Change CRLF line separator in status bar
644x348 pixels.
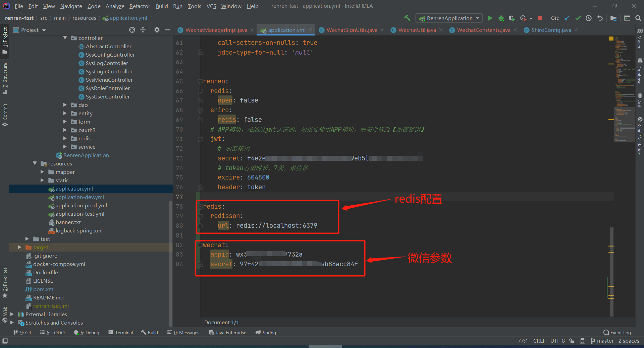click(539, 341)
